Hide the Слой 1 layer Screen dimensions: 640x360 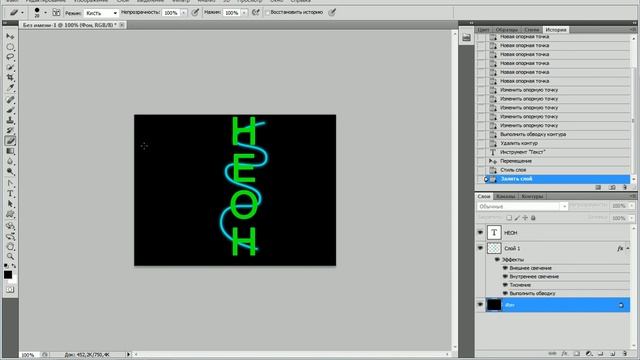point(480,248)
